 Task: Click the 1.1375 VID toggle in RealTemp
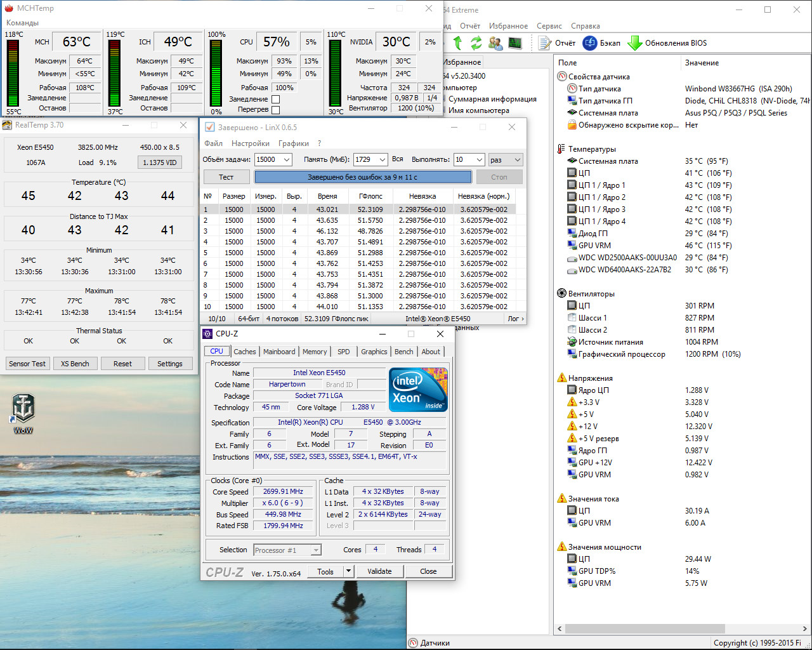click(x=159, y=162)
